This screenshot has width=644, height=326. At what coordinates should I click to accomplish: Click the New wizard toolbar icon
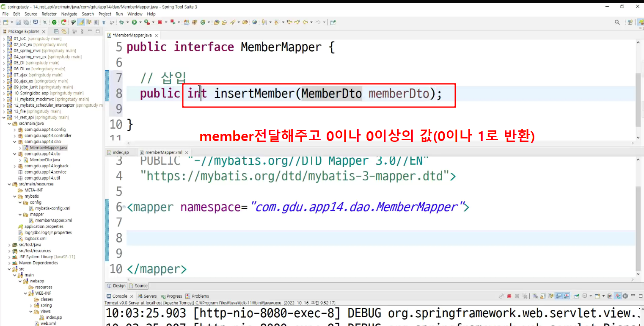pos(6,22)
